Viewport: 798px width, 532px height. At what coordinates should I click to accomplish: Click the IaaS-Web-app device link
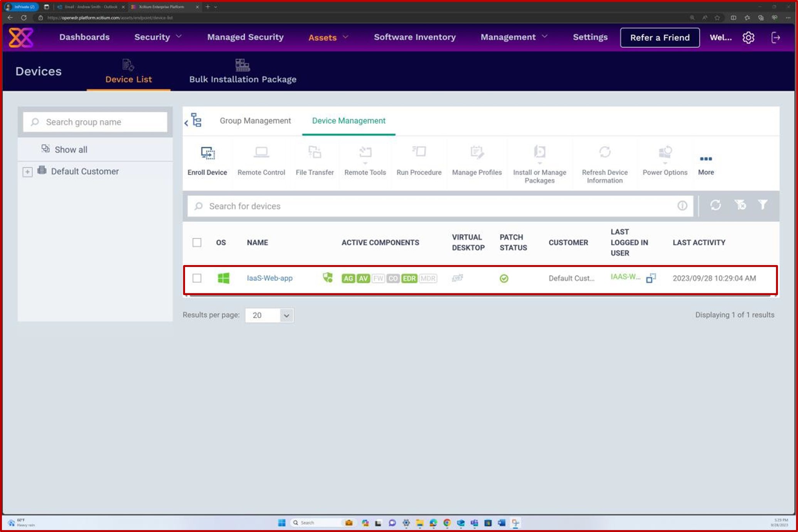[269, 278]
